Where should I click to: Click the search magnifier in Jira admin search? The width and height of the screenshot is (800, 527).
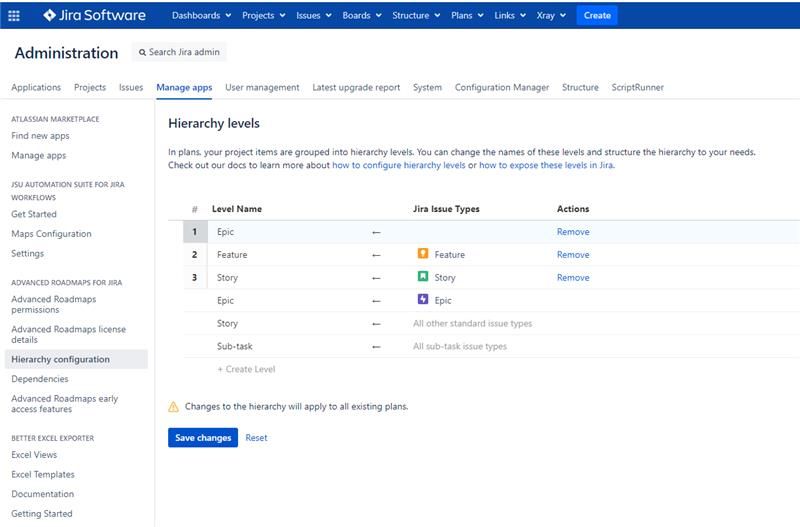[x=142, y=52]
